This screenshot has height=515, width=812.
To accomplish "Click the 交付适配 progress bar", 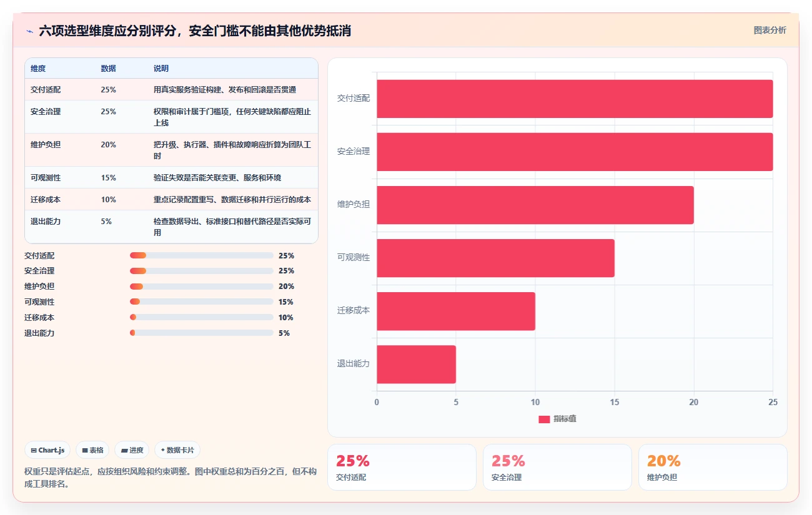I will (202, 255).
